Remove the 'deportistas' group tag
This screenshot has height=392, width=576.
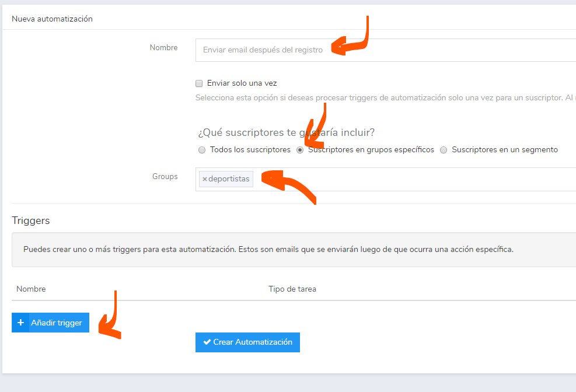pos(205,179)
